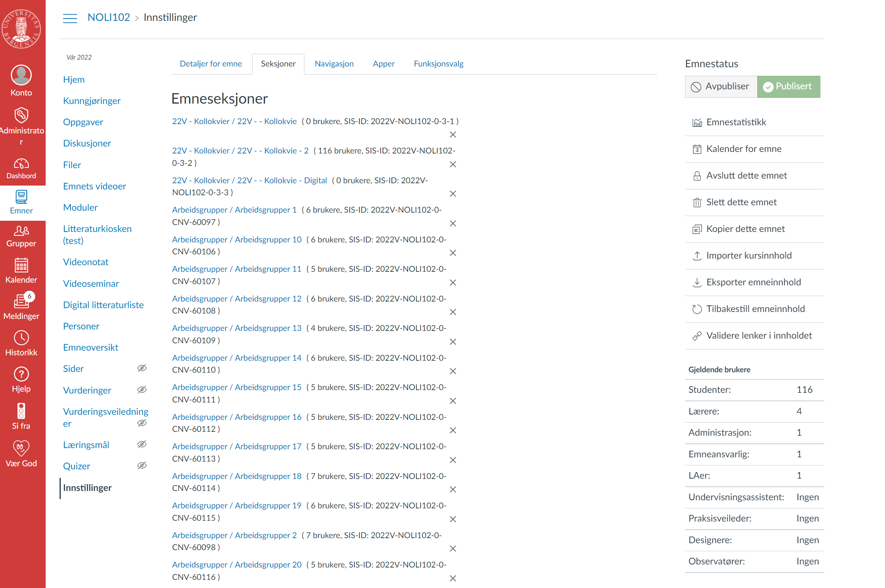
Task: Switch to Funksjonsvalg tab
Action: tap(439, 64)
